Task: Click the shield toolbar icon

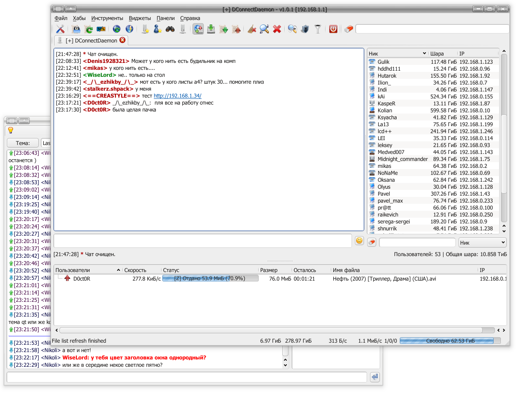Action: coord(305,29)
